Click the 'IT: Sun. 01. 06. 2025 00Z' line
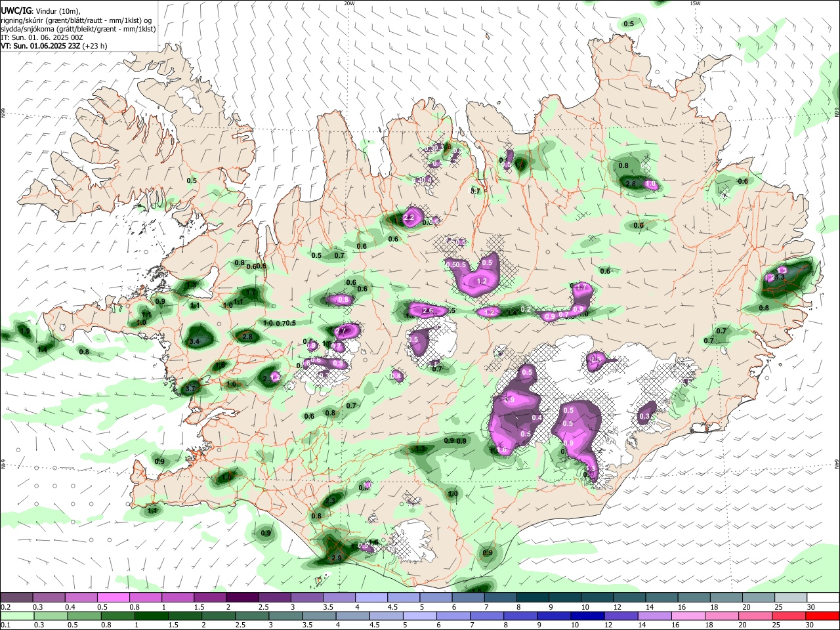Screen dimensions: 840x630 coord(42,37)
